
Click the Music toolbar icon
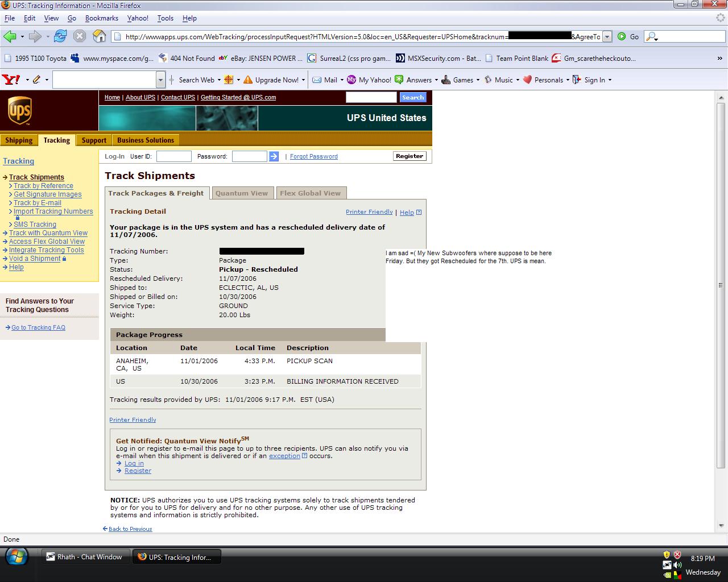[488, 80]
